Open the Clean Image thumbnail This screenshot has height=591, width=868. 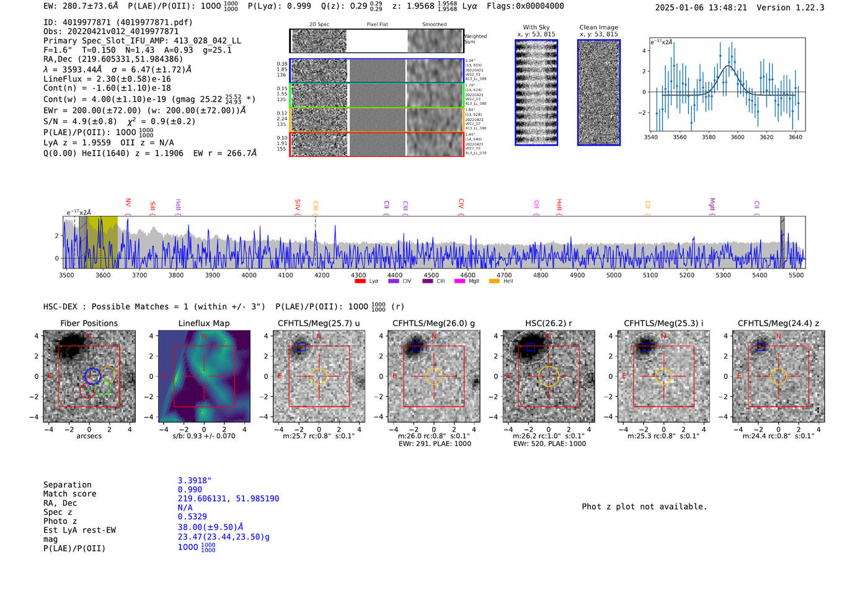pos(599,92)
